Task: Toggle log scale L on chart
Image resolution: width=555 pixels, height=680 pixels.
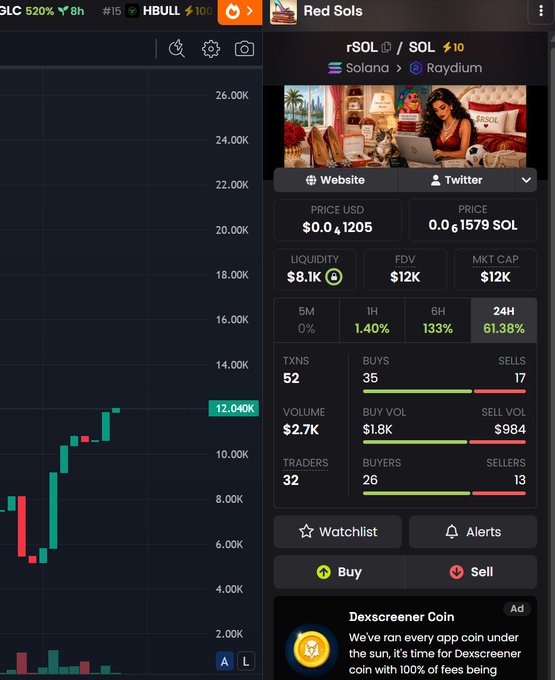Action: coord(246,661)
